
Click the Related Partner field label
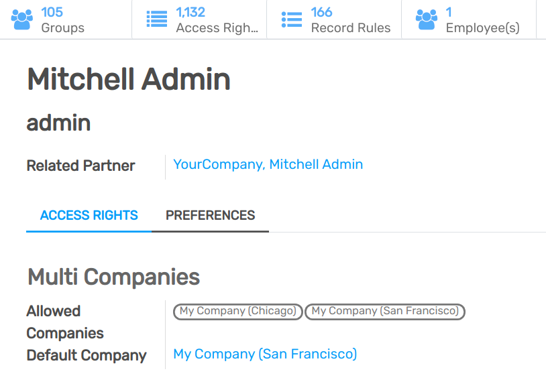pos(80,166)
